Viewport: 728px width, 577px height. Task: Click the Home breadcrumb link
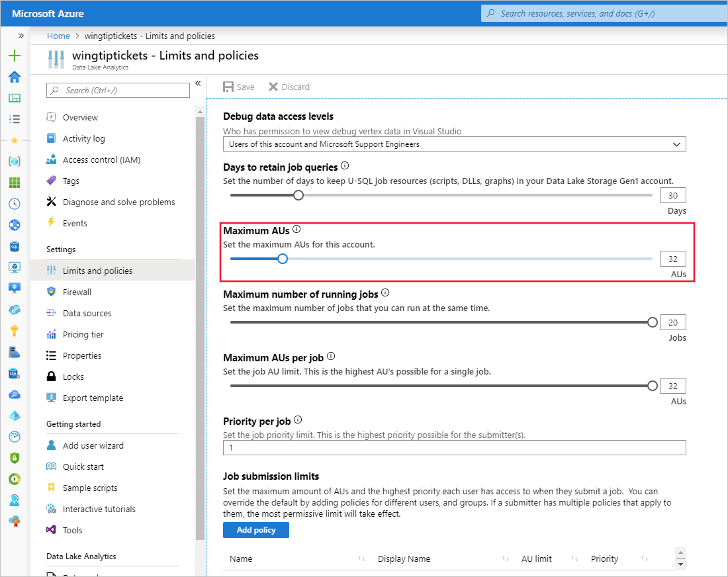(x=58, y=36)
